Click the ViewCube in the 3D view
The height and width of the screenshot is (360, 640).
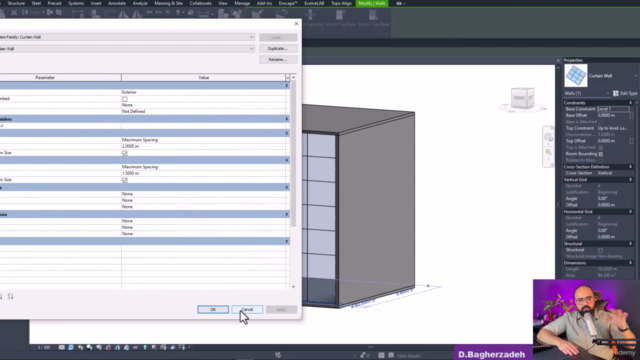pyautogui.click(x=522, y=98)
